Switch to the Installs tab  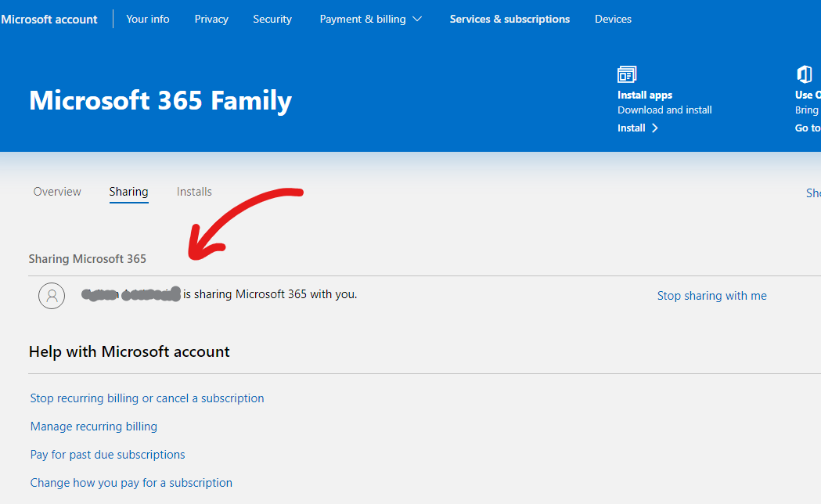click(x=194, y=192)
